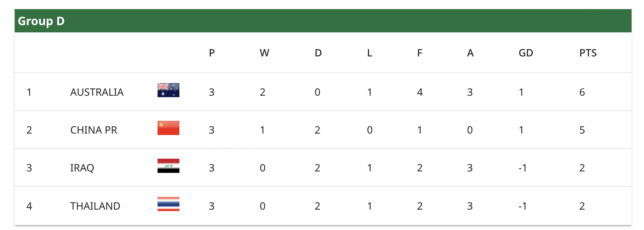Open the CHINA PR team link
This screenshot has height=230, width=644.
click(x=93, y=130)
